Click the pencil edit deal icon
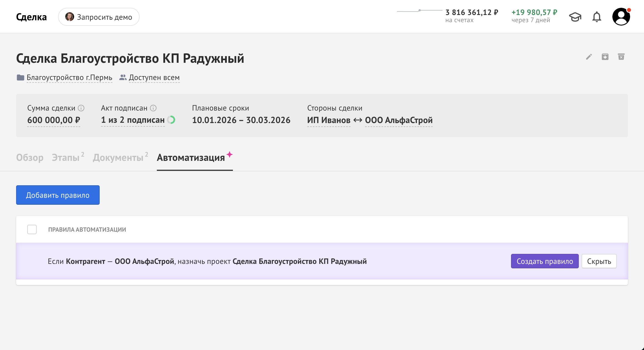 (x=589, y=57)
